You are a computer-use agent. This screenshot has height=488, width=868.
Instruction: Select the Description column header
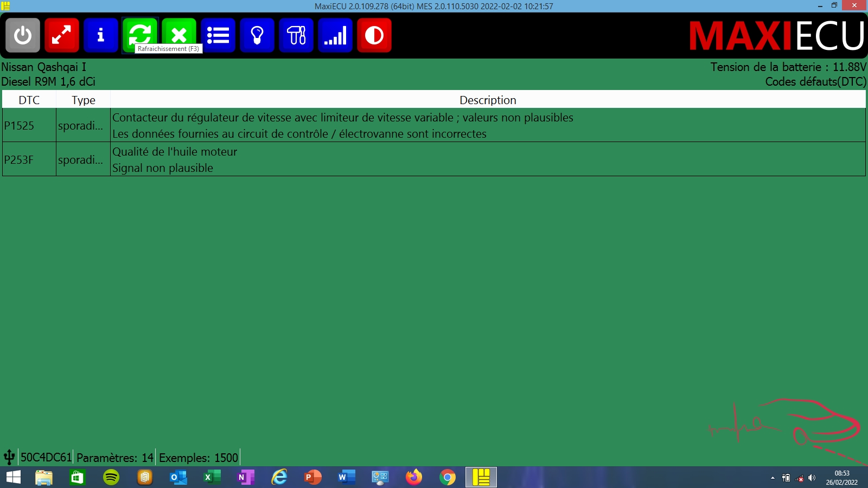pyautogui.click(x=488, y=100)
